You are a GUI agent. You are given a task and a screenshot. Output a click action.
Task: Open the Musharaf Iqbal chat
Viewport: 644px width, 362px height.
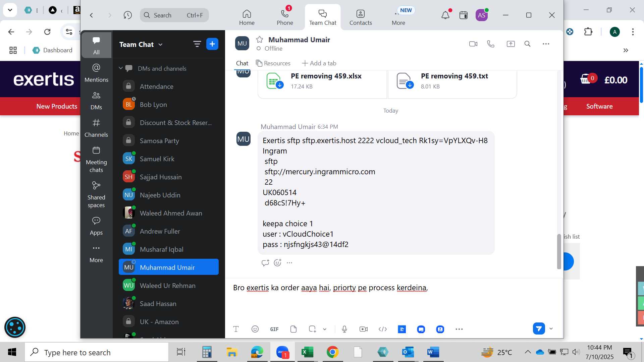click(169, 249)
